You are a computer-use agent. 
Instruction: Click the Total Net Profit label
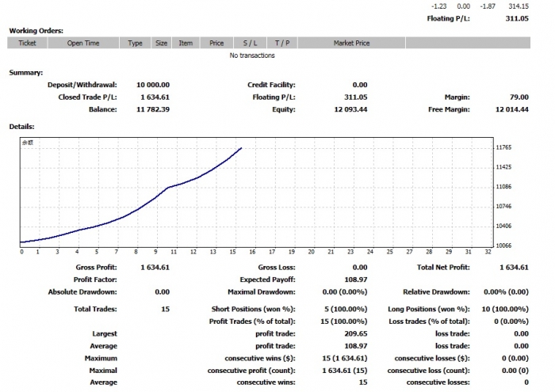(x=442, y=268)
